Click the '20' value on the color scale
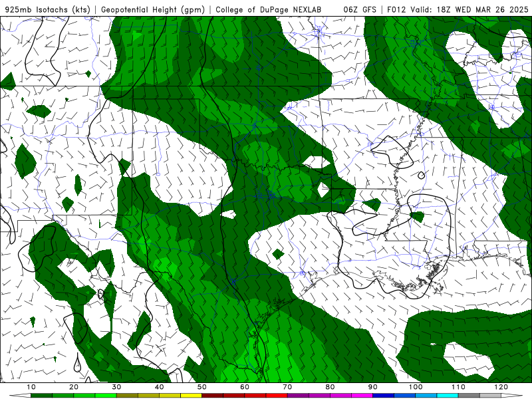Screen dimensions: 532x399 click(74, 387)
